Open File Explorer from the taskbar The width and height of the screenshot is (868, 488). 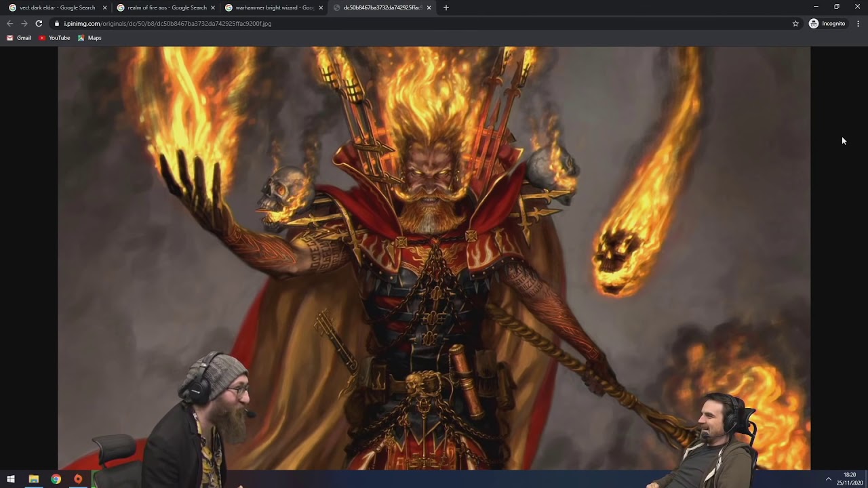[33, 479]
